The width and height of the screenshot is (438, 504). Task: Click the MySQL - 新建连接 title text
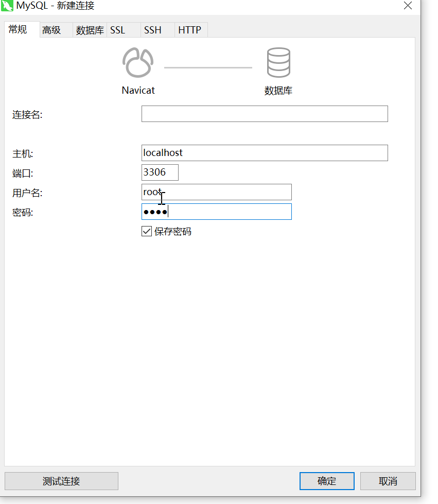55,6
